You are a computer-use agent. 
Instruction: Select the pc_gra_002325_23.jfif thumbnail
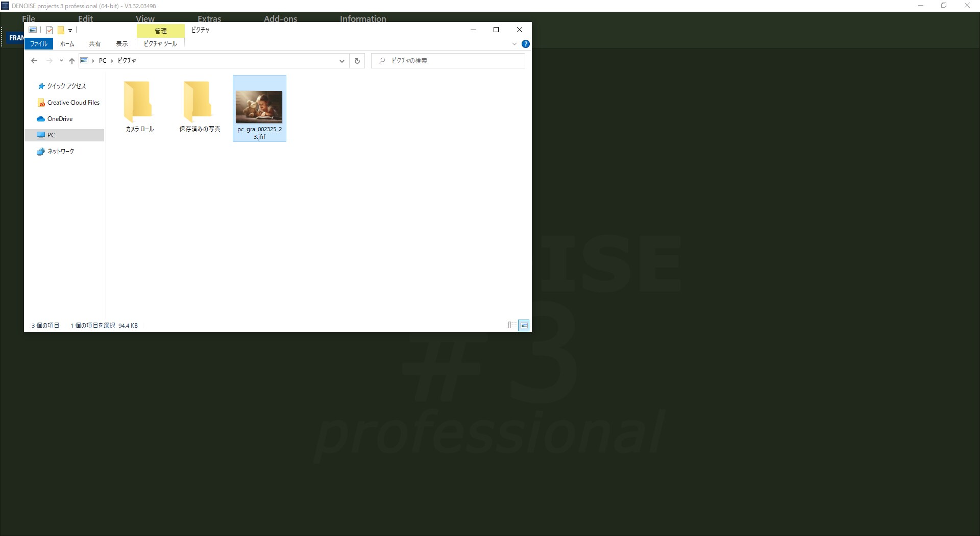pyautogui.click(x=259, y=108)
